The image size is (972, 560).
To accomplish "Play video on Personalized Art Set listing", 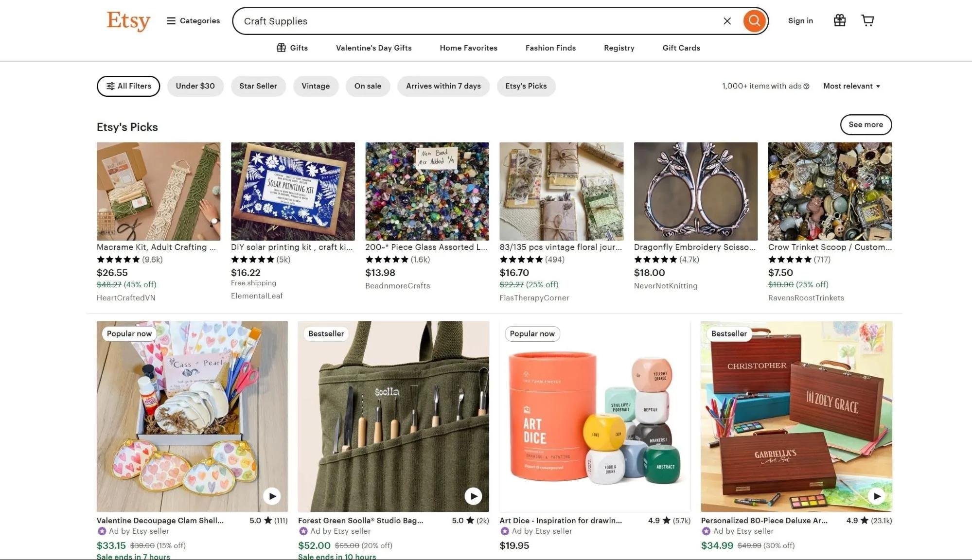I will point(876,496).
